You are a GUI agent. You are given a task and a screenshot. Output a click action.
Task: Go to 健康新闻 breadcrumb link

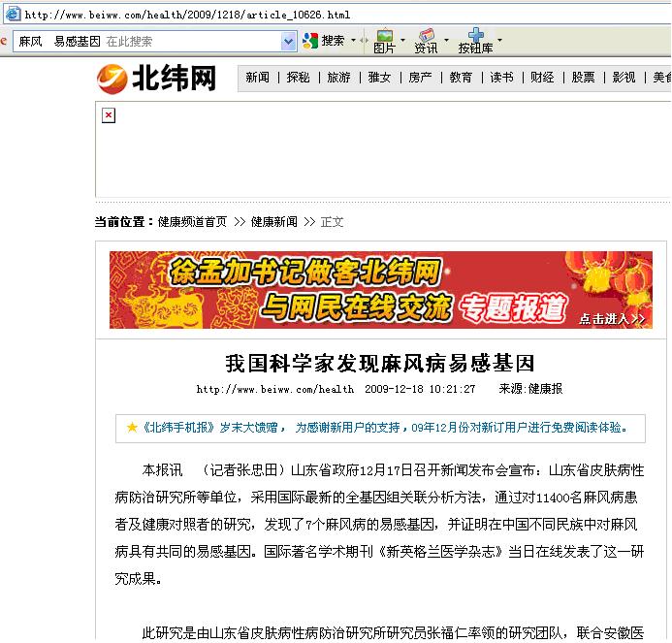273,222
